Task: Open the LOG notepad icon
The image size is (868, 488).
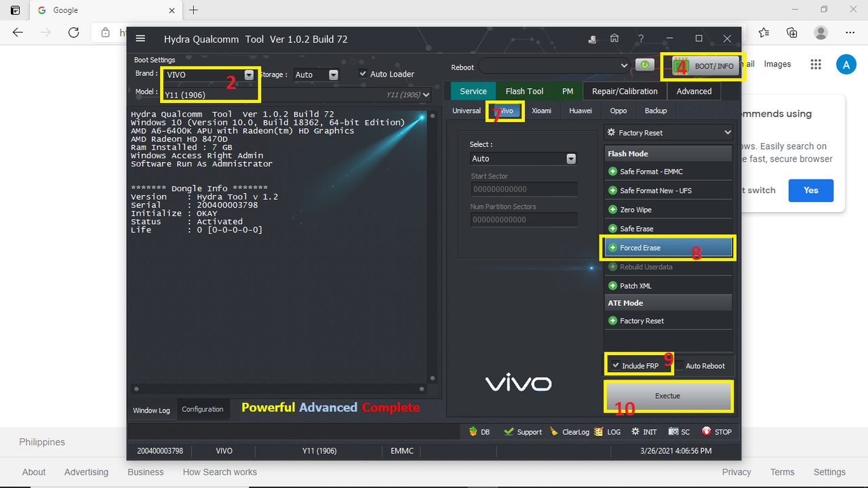Action: pyautogui.click(x=599, y=432)
